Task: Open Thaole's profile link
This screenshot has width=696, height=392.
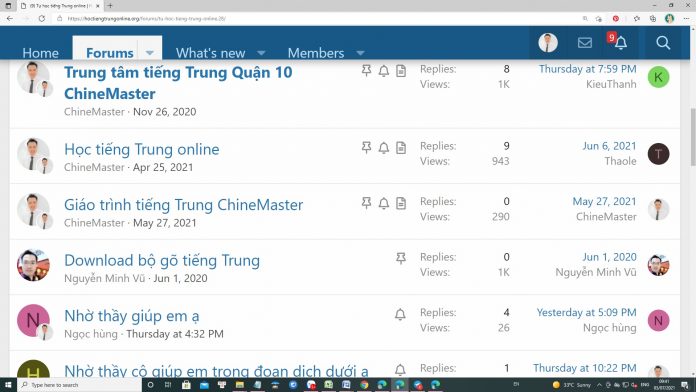Action: click(620, 161)
